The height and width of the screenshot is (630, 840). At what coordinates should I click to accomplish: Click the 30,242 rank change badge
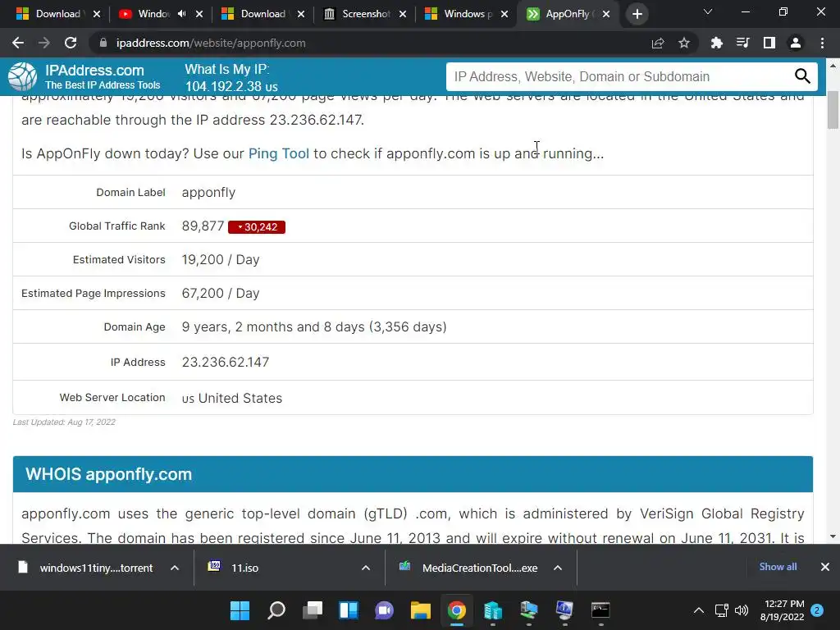[257, 227]
